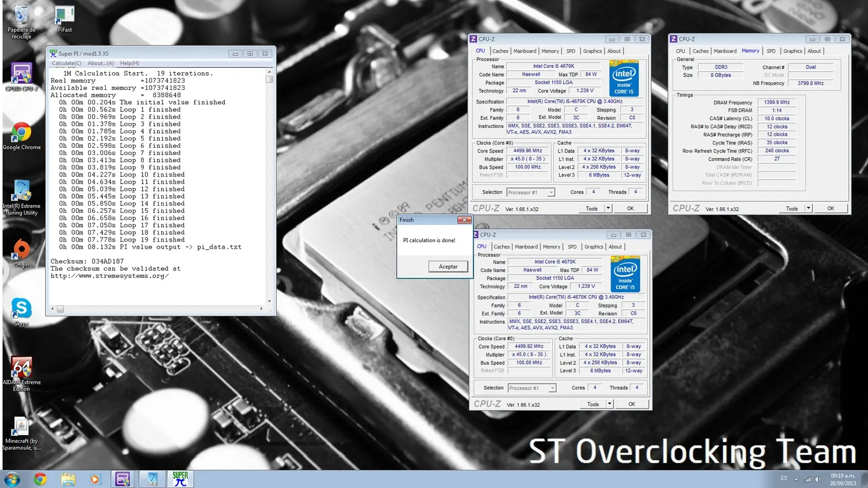Click OK in the top CPU-Z window
868x488 pixels.
(x=630, y=208)
